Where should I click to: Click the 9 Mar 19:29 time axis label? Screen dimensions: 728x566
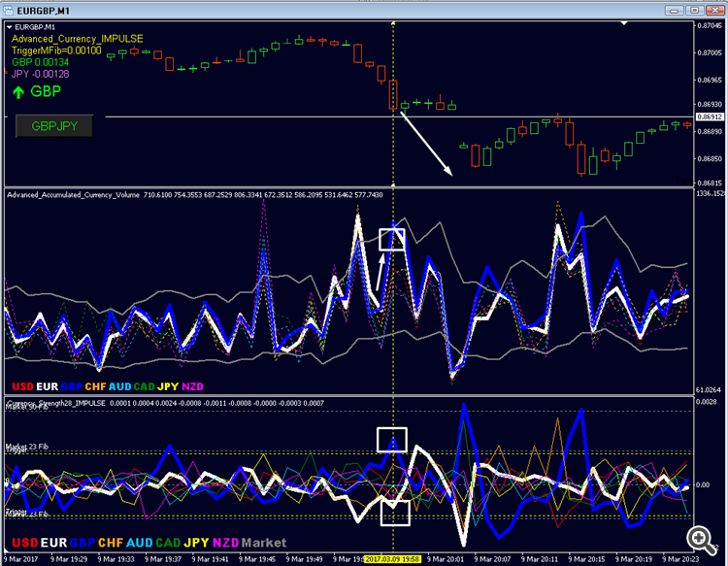[69, 559]
